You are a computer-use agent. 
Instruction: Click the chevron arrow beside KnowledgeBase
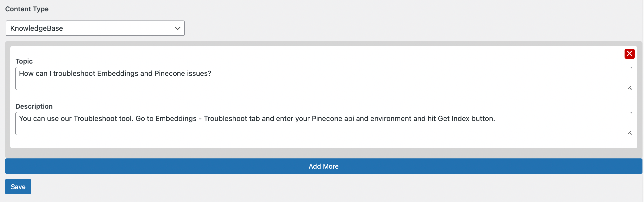pyautogui.click(x=177, y=28)
